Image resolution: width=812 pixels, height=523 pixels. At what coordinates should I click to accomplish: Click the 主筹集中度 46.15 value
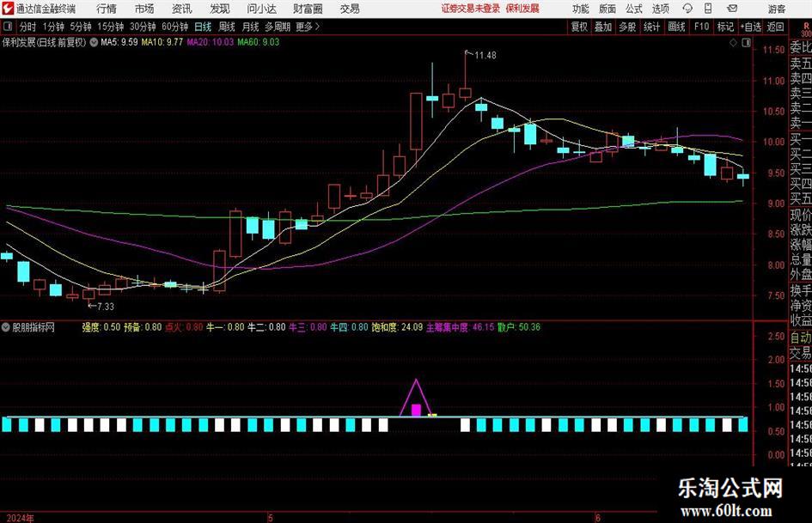[461, 327]
